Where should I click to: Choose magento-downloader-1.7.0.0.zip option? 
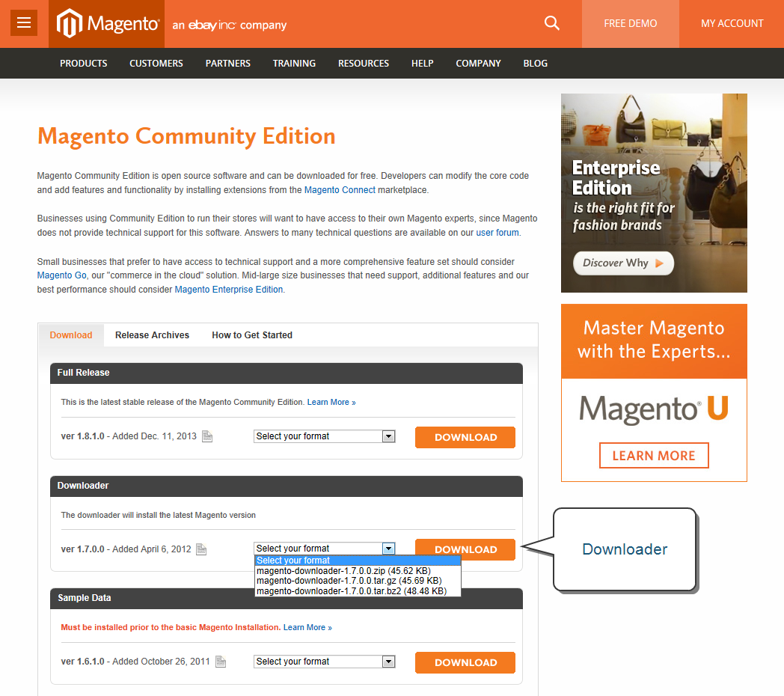358,571
